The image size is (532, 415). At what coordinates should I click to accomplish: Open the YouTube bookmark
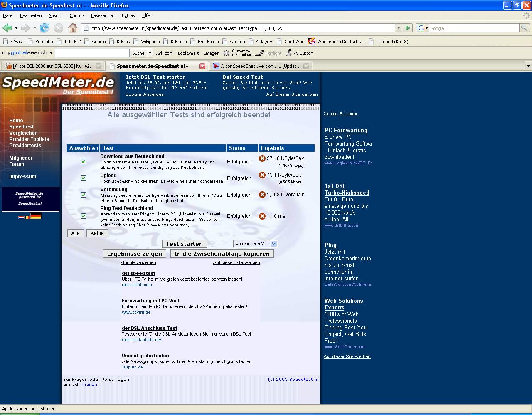(40, 41)
